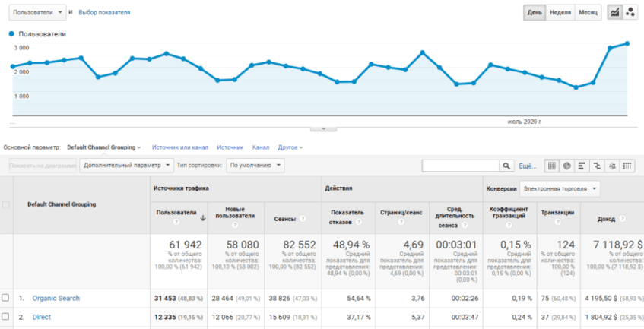Screen dimensions: 644x329
Task: Click the search magnifier icon
Action: [506, 166]
